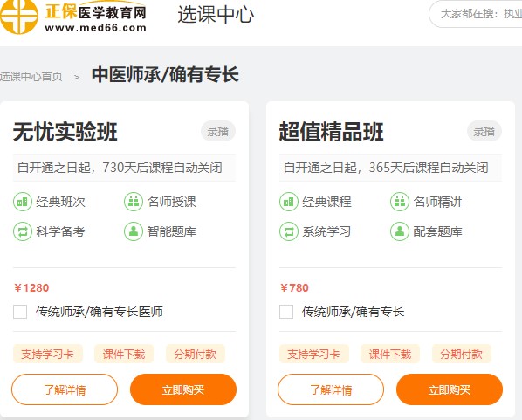Focus the 大家都在搜 search field

click(x=476, y=14)
